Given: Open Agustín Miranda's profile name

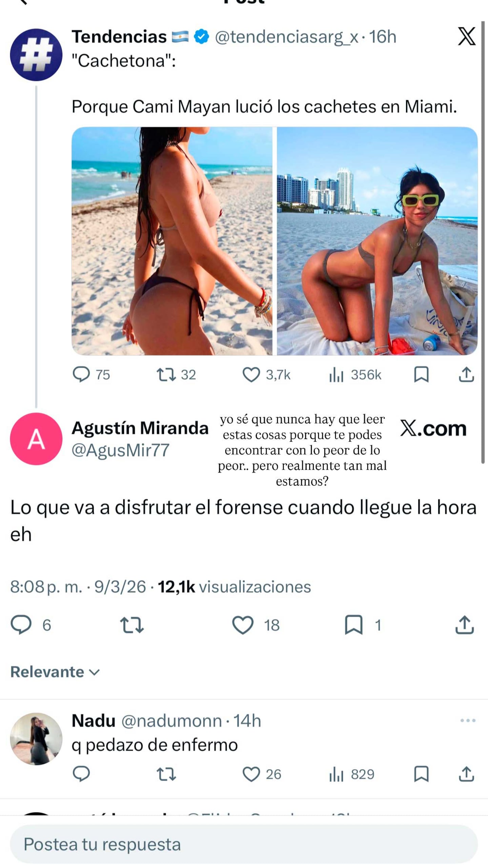Looking at the screenshot, I should [x=140, y=428].
